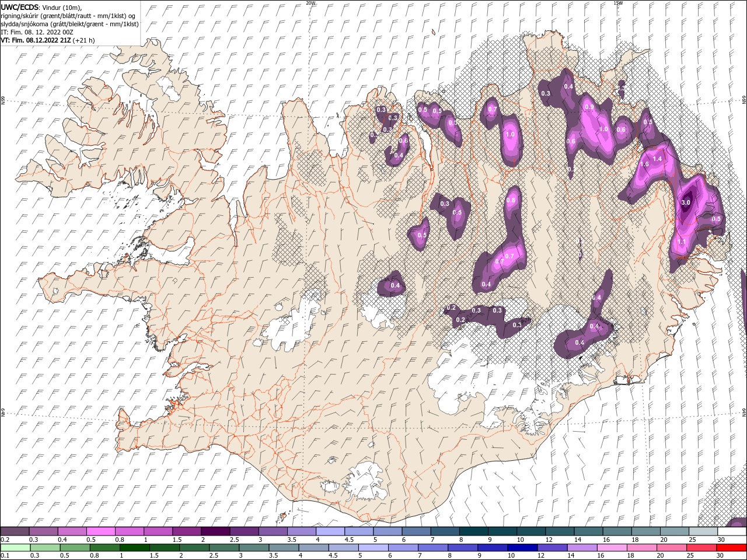
Task: Select the UWC/ECDS title text
Action: (x=21, y=7)
